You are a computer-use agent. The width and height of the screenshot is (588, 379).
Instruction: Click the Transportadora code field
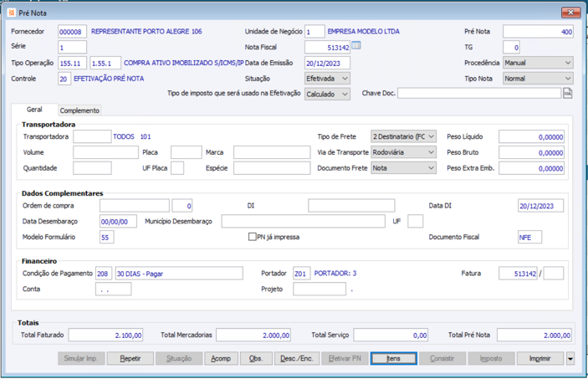[92, 136]
